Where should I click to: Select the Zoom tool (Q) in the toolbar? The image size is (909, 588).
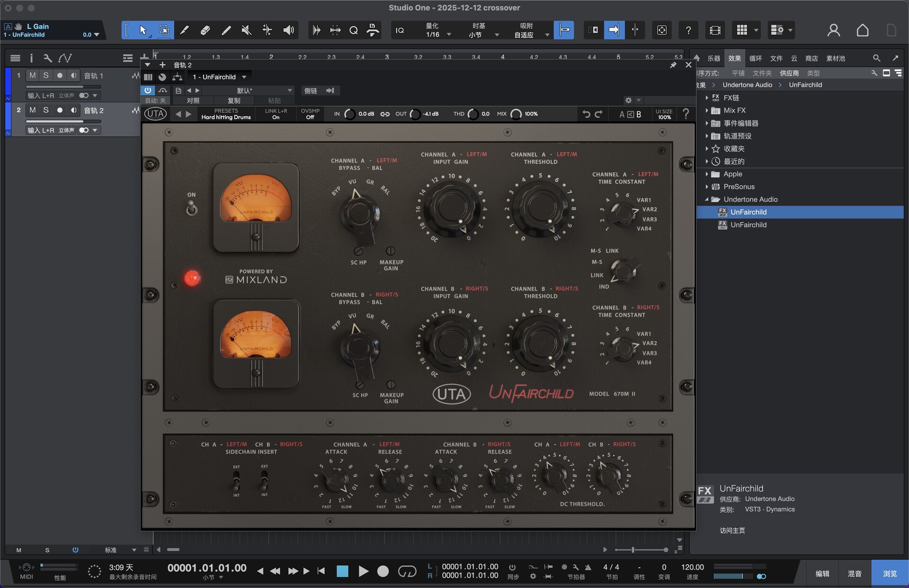(x=354, y=30)
